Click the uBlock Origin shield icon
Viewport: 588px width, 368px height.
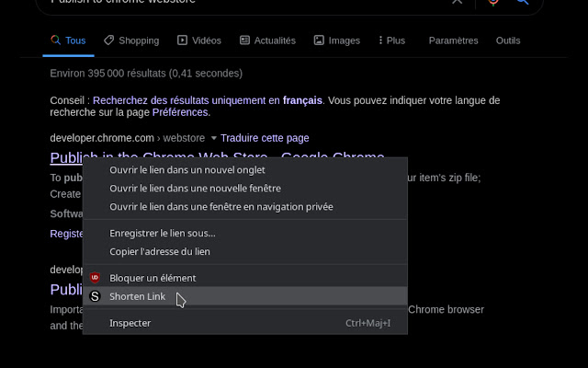[x=95, y=278]
